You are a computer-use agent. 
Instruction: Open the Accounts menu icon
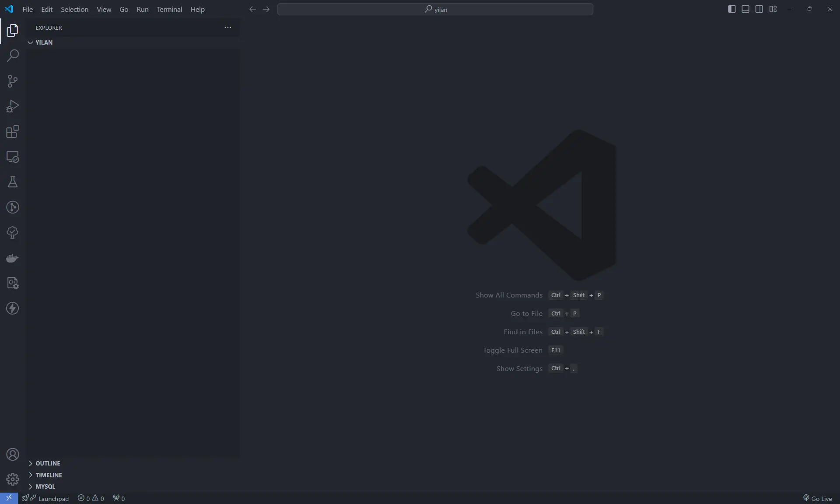coord(13,455)
